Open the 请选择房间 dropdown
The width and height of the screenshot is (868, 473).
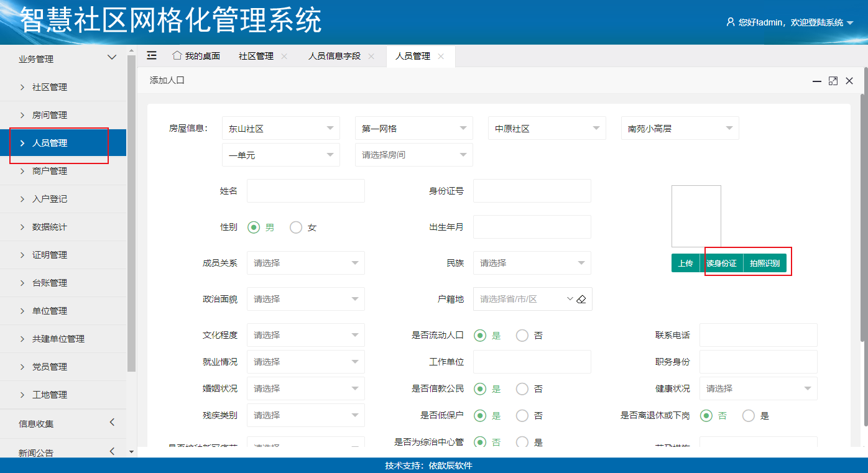pyautogui.click(x=413, y=155)
